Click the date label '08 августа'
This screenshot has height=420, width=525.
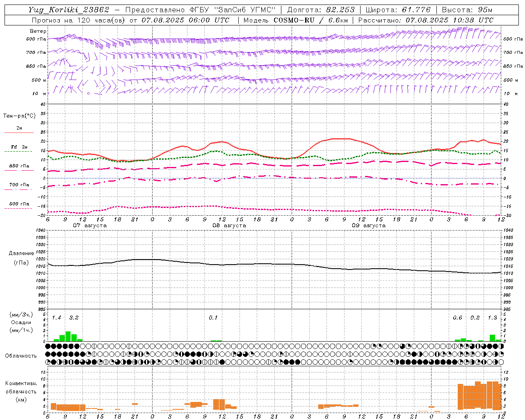[229, 226]
